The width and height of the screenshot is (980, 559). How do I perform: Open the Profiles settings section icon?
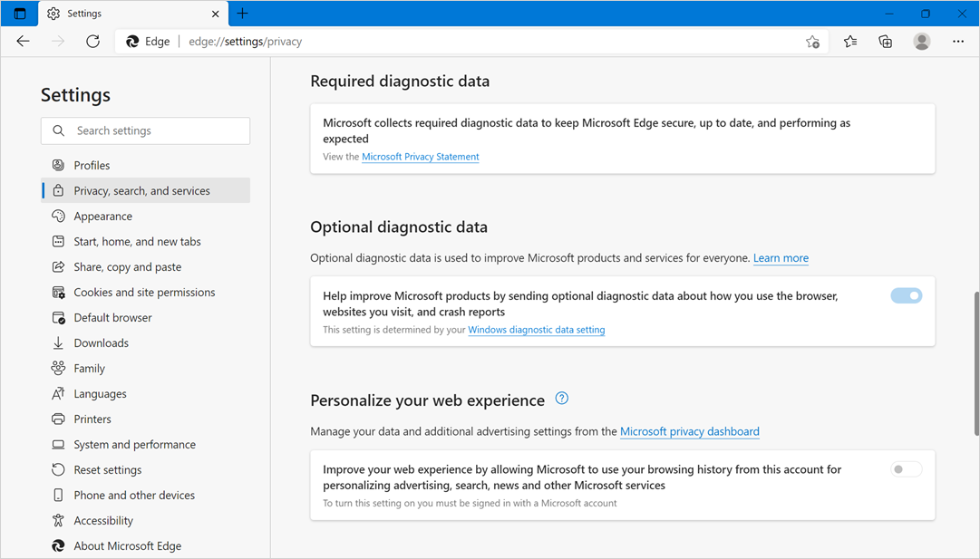[57, 165]
